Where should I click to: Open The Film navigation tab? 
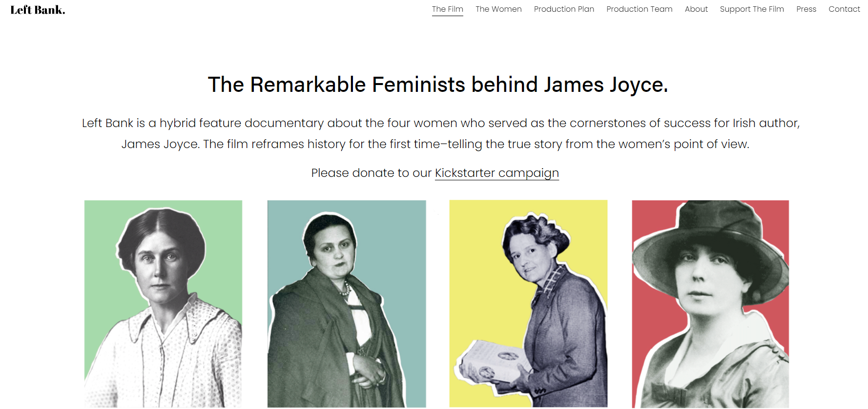point(447,9)
